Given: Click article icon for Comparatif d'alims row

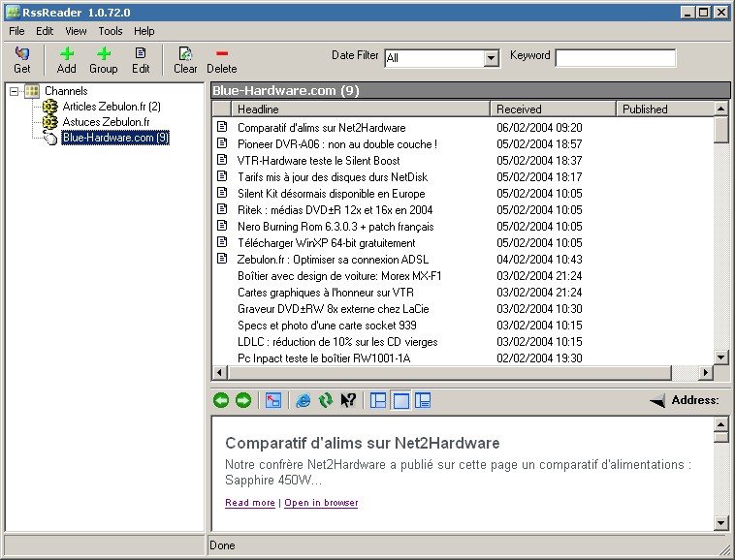Looking at the screenshot, I should (222, 126).
